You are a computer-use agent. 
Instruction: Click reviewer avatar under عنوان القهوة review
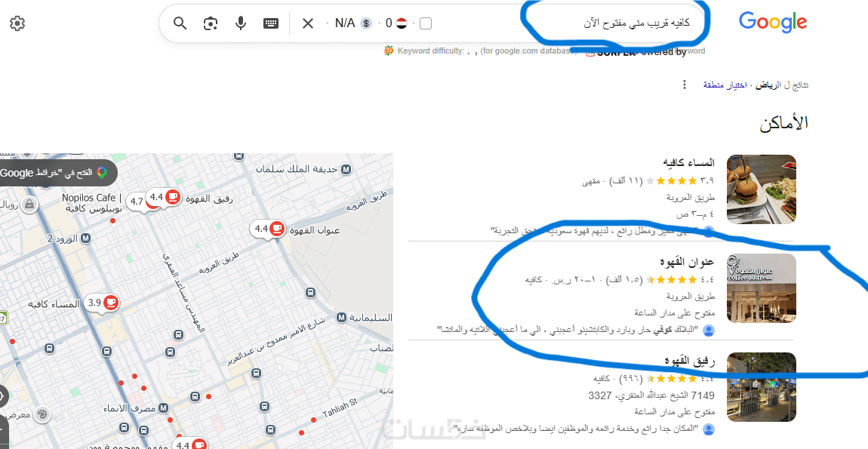708,331
